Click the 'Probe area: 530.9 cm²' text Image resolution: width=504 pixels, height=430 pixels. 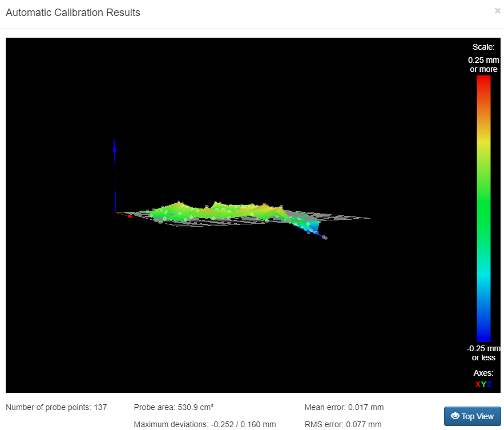(174, 407)
